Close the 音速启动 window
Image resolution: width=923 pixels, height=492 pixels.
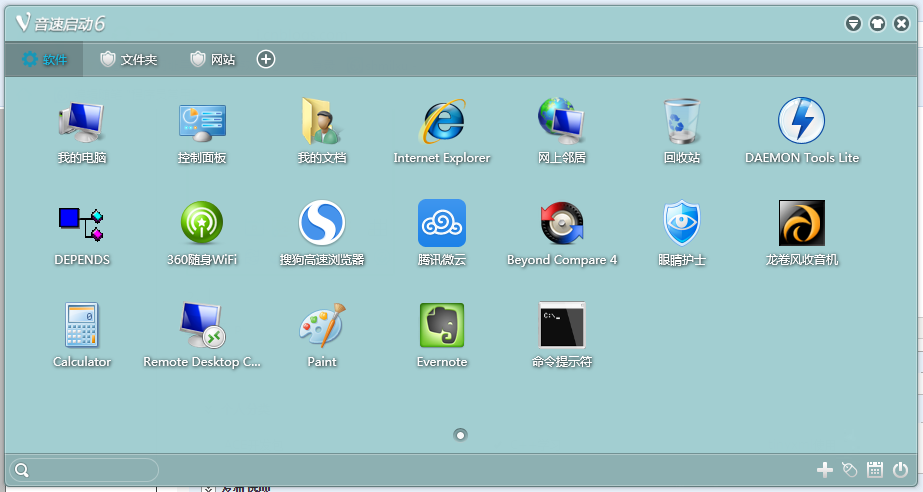click(901, 24)
